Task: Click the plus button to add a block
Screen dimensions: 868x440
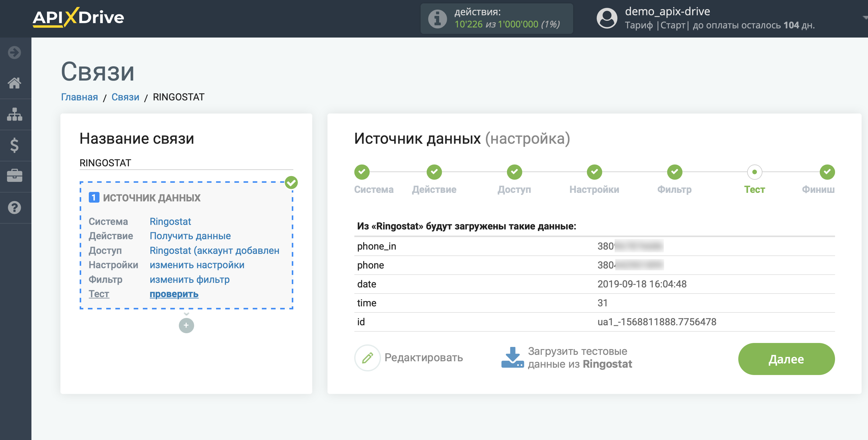Action: click(186, 326)
